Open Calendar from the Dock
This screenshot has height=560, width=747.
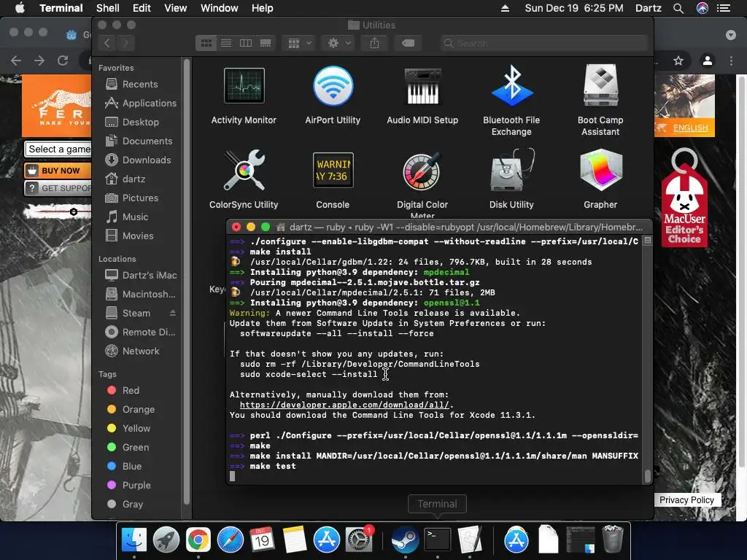(262, 540)
